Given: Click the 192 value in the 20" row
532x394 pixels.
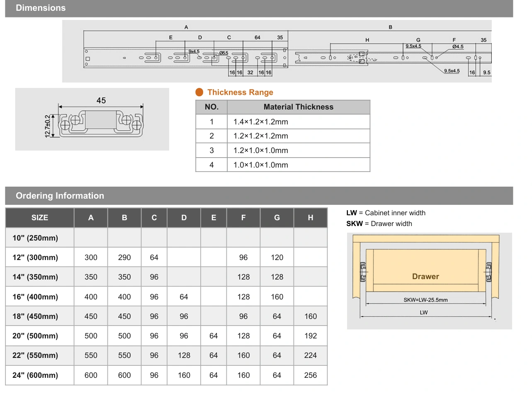Looking at the screenshot, I should tap(311, 336).
